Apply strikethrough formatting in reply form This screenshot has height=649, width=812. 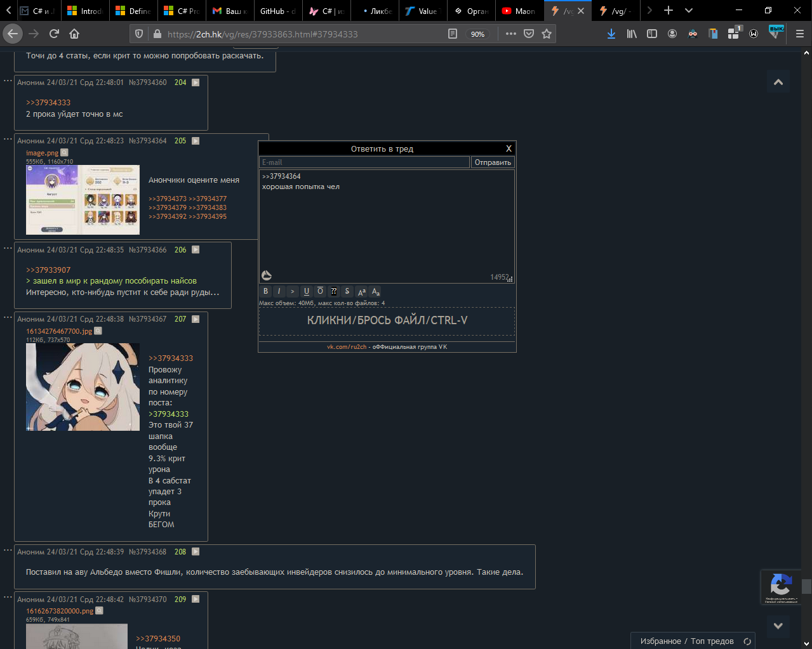click(x=347, y=291)
